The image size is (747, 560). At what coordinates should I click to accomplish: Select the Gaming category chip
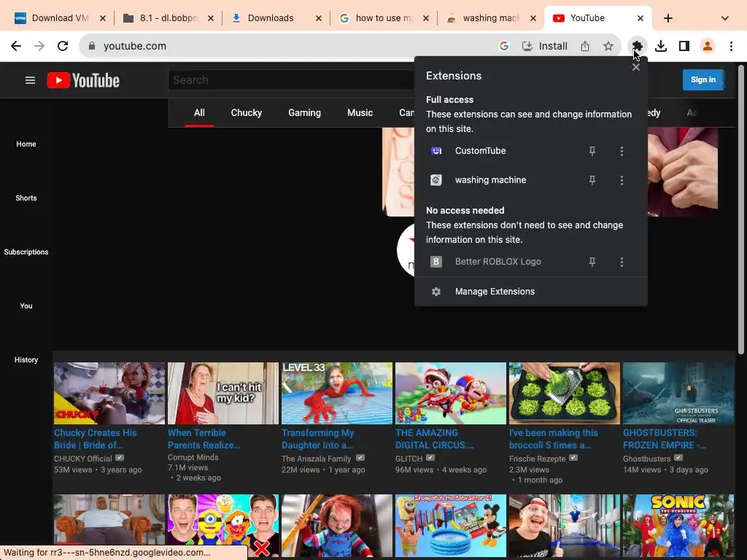304,113
